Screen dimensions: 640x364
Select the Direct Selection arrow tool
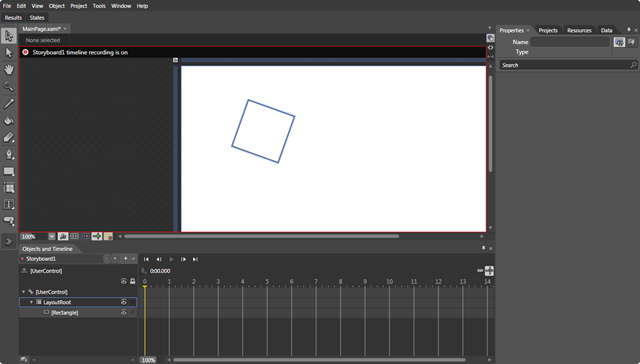pyautogui.click(x=9, y=53)
